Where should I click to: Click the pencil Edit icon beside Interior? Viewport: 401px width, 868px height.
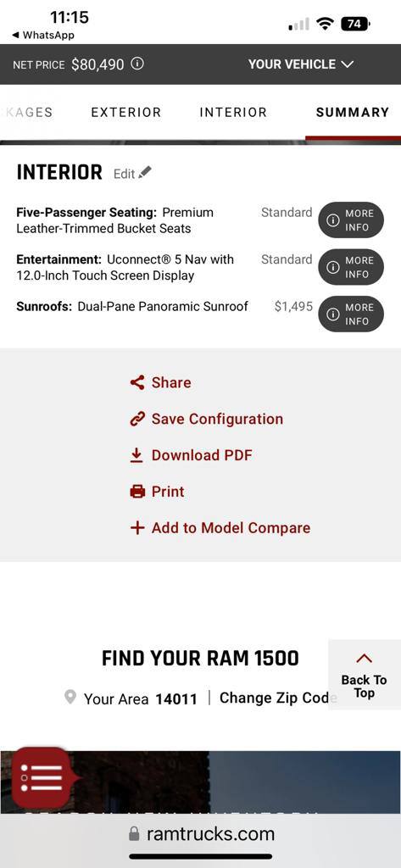click(x=145, y=173)
